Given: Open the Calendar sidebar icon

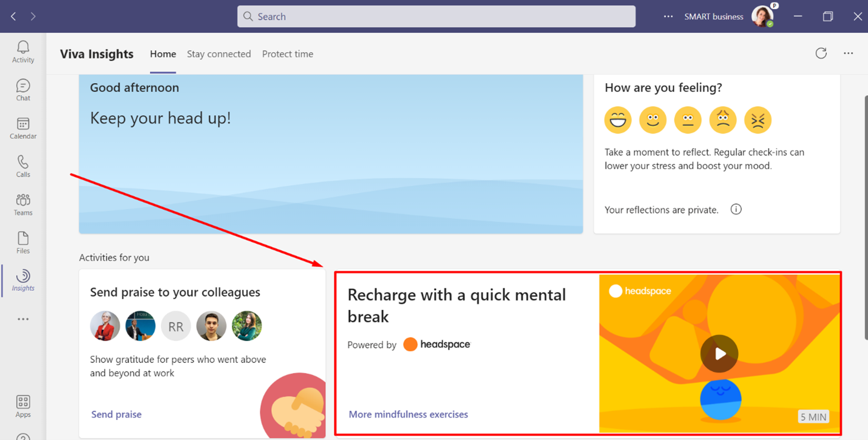Looking at the screenshot, I should point(23,128).
